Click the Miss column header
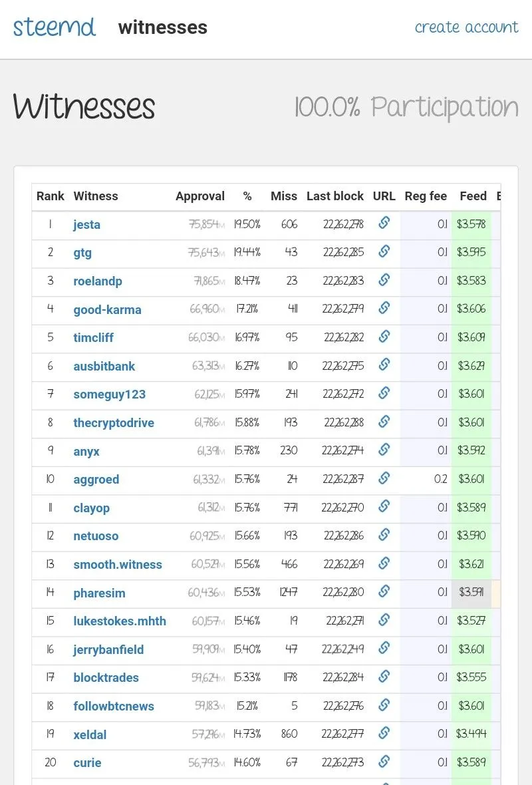 (284, 196)
